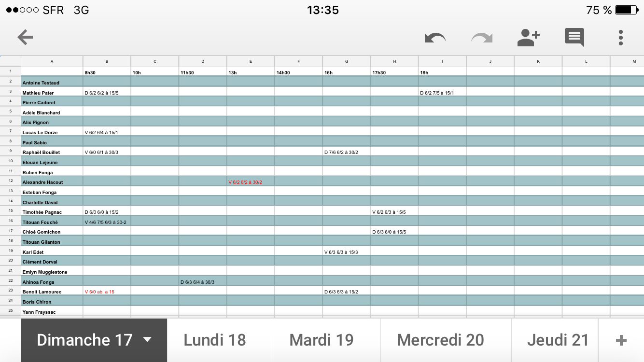Undo the last edit
644x362 pixels.
pyautogui.click(x=435, y=38)
